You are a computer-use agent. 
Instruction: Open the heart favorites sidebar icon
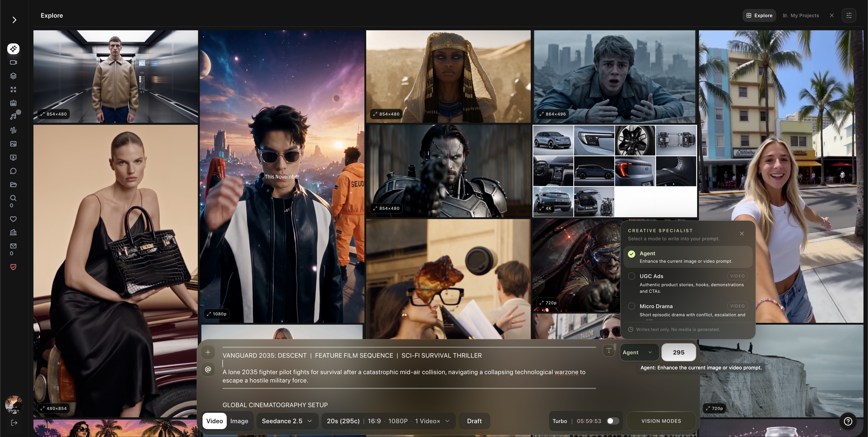click(x=13, y=219)
